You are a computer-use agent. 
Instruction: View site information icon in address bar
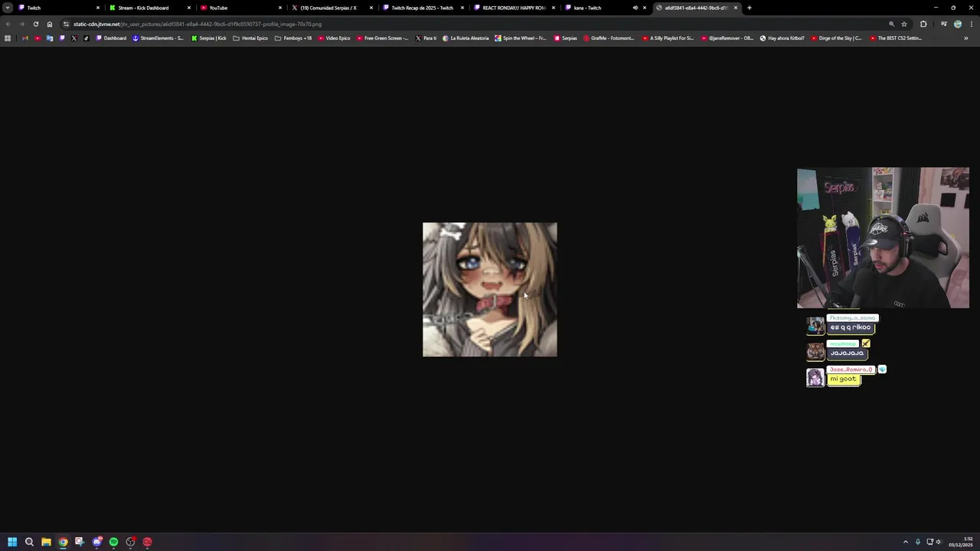66,24
